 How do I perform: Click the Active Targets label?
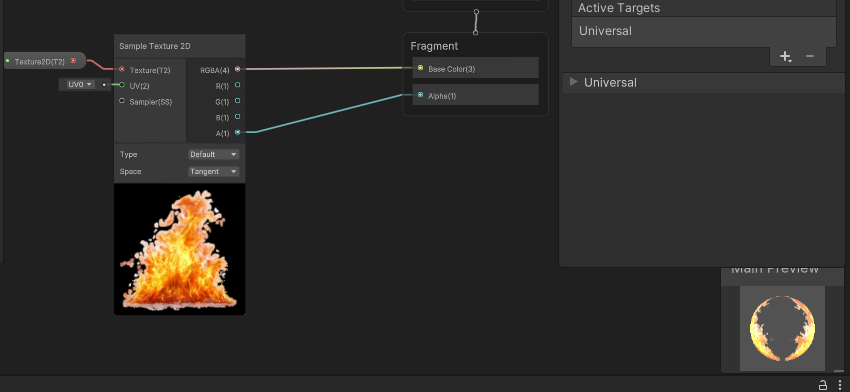coord(619,8)
